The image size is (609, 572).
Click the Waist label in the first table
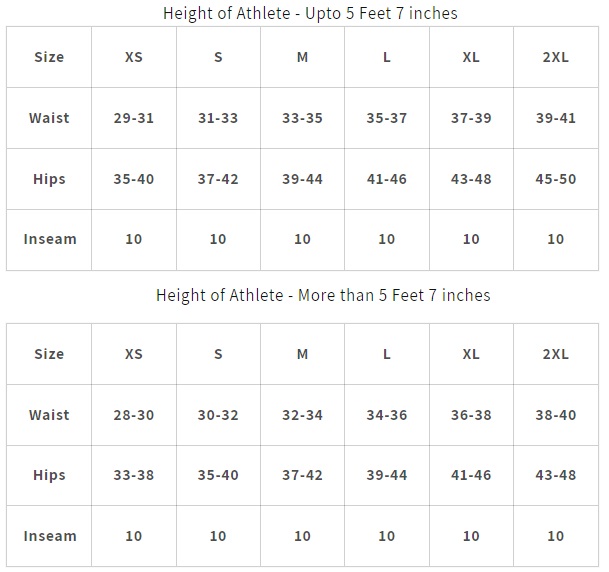[x=49, y=118]
